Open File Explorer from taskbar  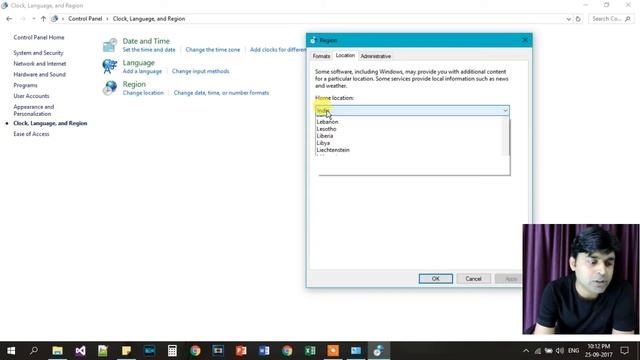pos(58,351)
